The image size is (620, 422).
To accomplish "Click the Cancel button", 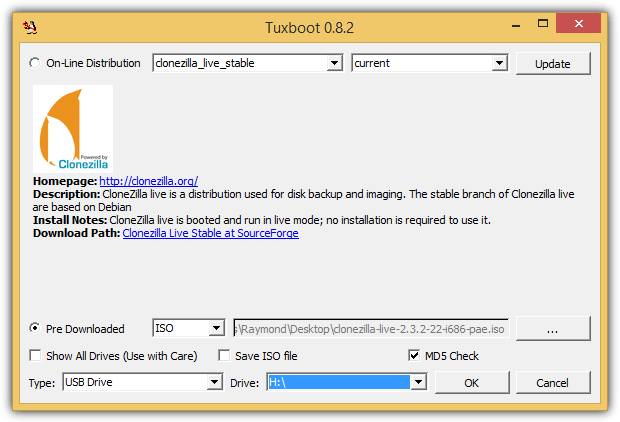I will coord(553,382).
